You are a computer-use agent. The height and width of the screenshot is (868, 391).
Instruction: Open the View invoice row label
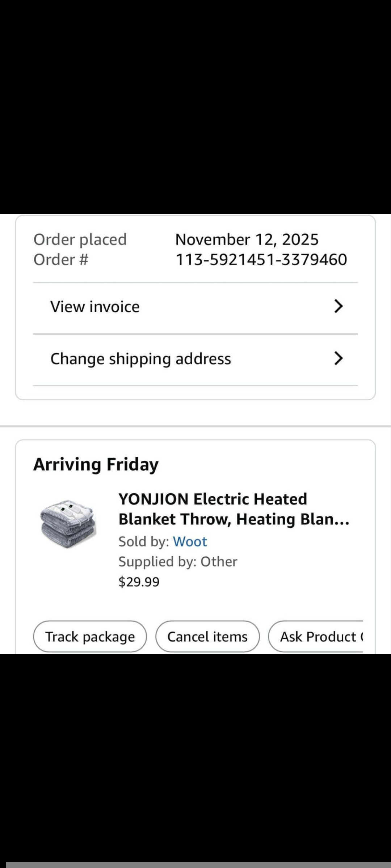point(95,307)
